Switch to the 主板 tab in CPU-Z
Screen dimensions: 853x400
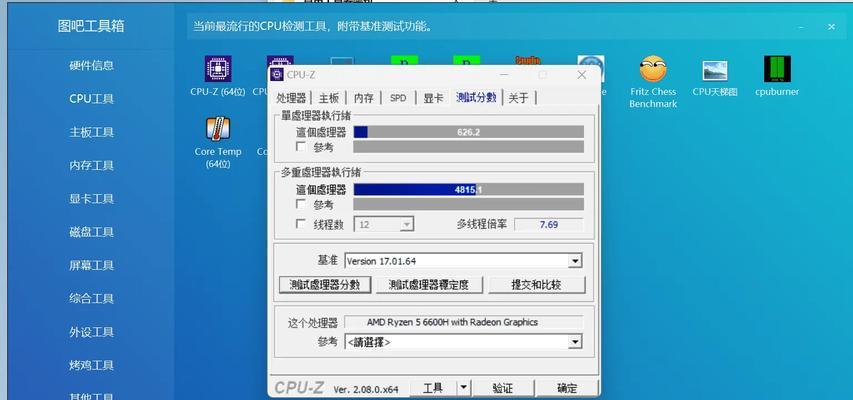(x=329, y=98)
